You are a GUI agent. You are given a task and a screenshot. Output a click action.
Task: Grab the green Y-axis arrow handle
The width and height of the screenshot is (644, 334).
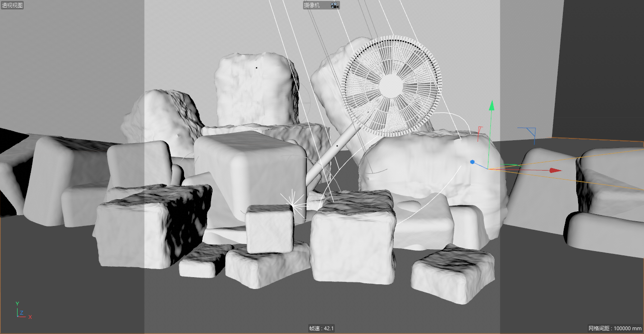492,106
